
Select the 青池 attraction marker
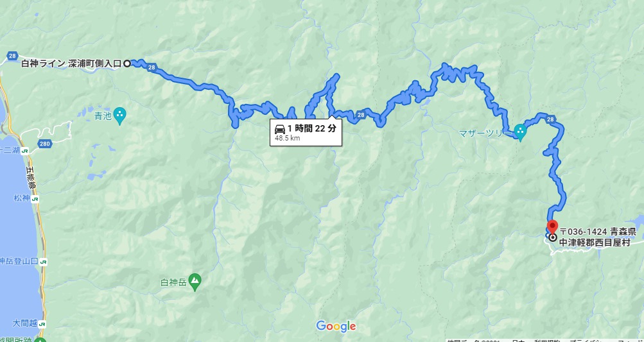click(120, 115)
